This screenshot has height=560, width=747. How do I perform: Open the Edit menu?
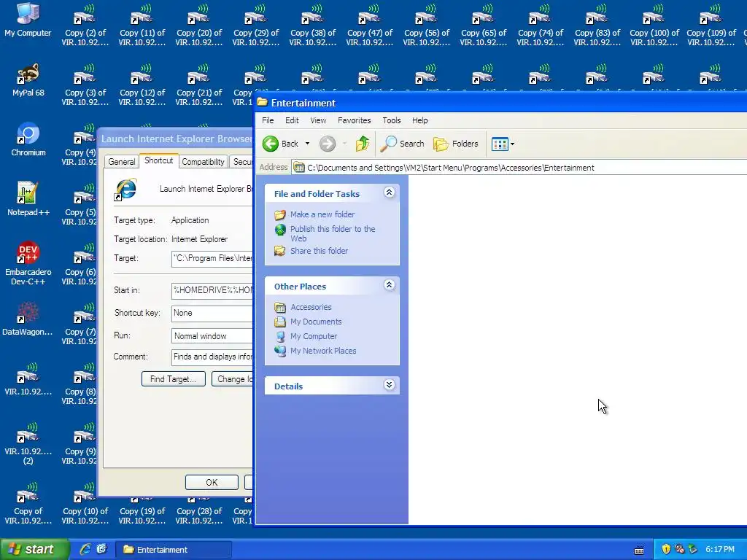point(292,120)
